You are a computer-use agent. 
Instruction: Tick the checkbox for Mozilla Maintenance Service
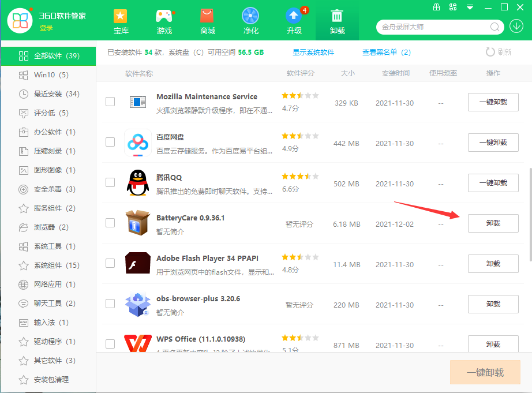click(x=110, y=102)
